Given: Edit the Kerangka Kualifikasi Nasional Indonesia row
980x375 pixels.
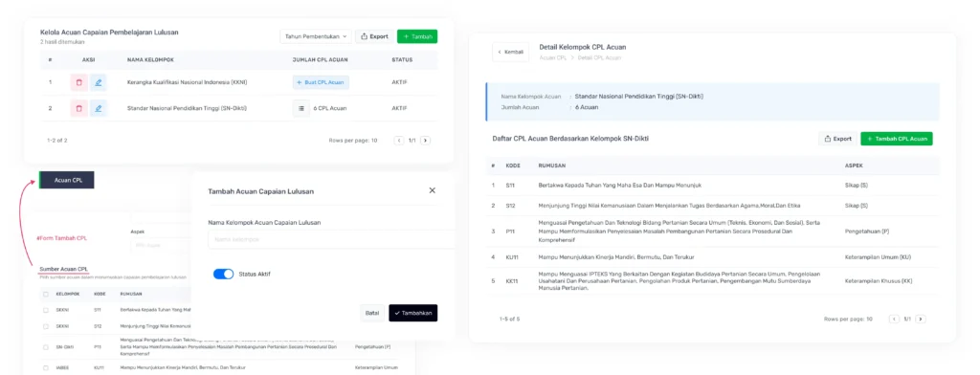Looking at the screenshot, I should 99,82.
